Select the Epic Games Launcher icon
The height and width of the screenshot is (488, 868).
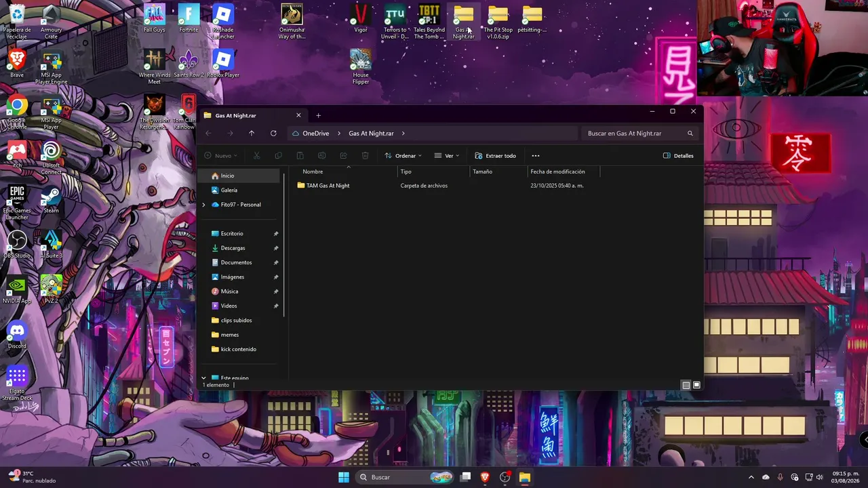[17, 203]
